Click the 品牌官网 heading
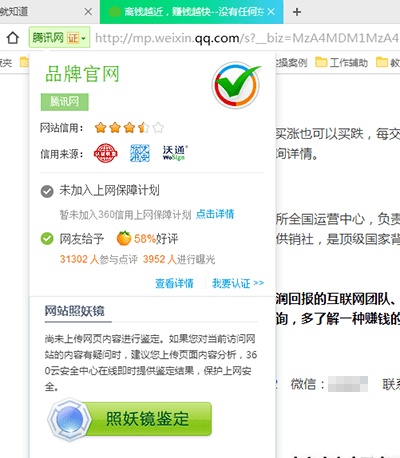The height and width of the screenshot is (458, 400). [x=82, y=74]
